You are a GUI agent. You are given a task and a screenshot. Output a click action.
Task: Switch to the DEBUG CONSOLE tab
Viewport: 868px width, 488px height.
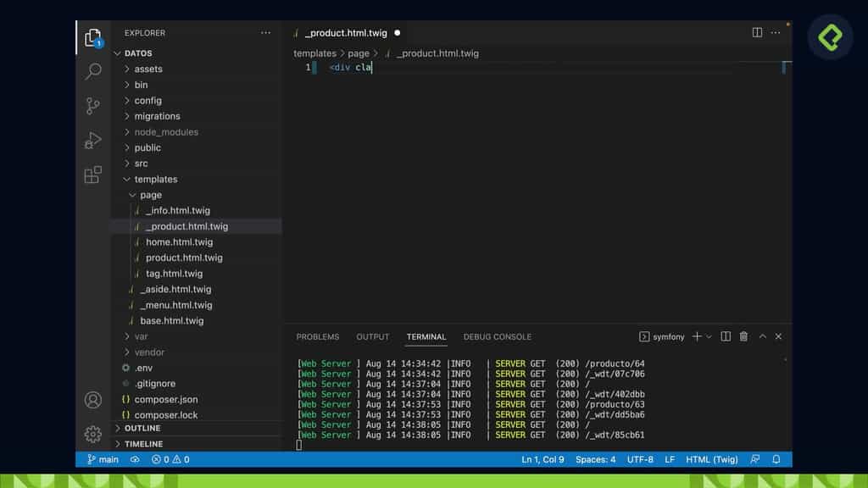click(497, 336)
